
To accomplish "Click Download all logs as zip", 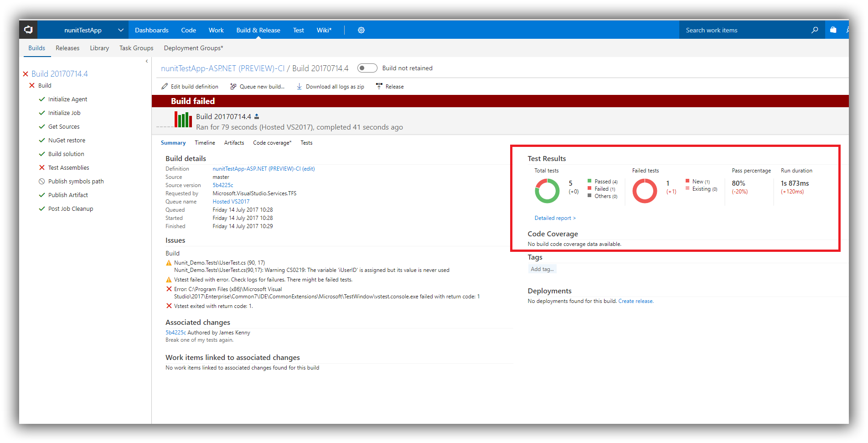I will 330,87.
